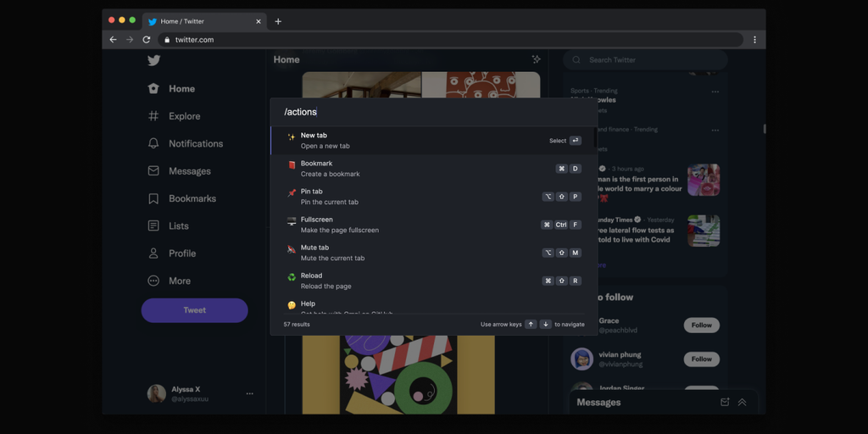The height and width of the screenshot is (434, 868).
Task: Click the muted speaker Mute tab icon
Action: pos(292,249)
